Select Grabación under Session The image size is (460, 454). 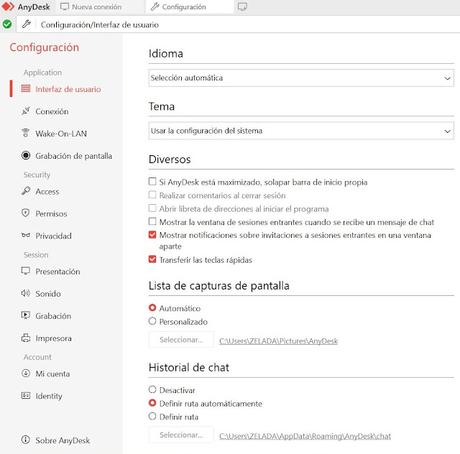click(53, 316)
